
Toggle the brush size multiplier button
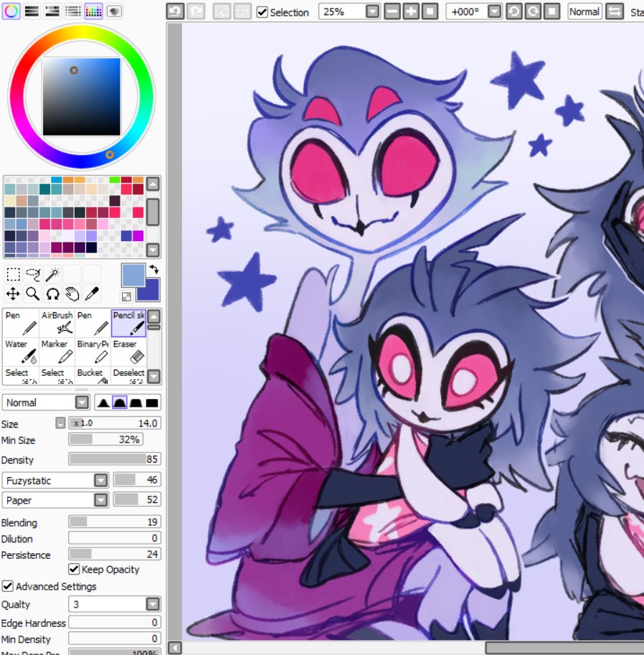coord(60,423)
